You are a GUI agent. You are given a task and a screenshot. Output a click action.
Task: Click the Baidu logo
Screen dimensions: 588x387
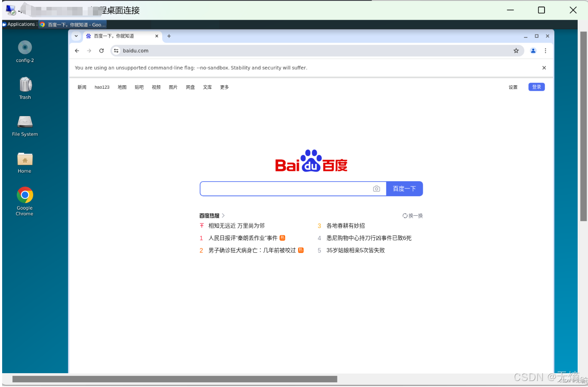tap(311, 161)
